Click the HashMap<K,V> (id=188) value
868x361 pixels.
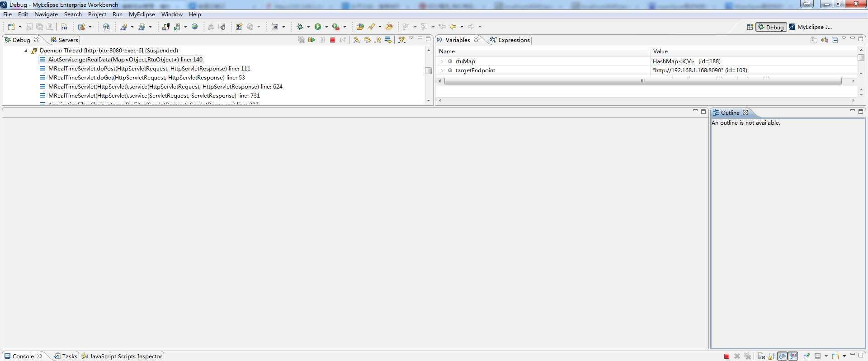pos(686,61)
